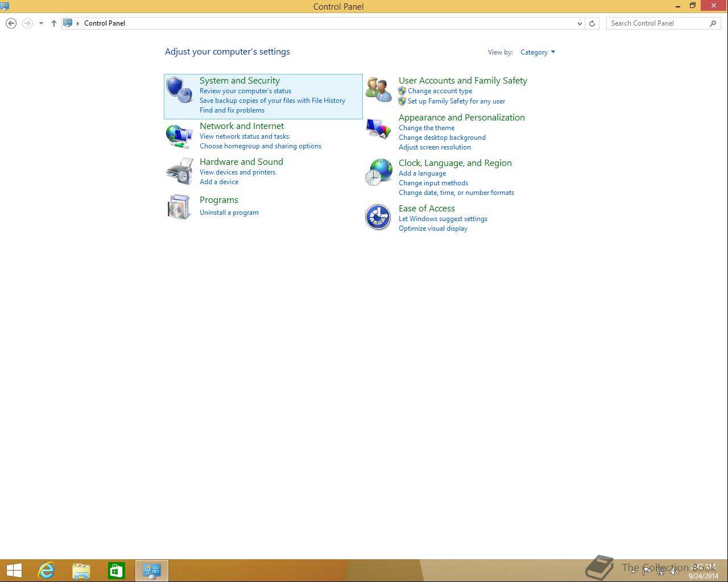Launch Internet Explorer from taskbar

coord(46,571)
